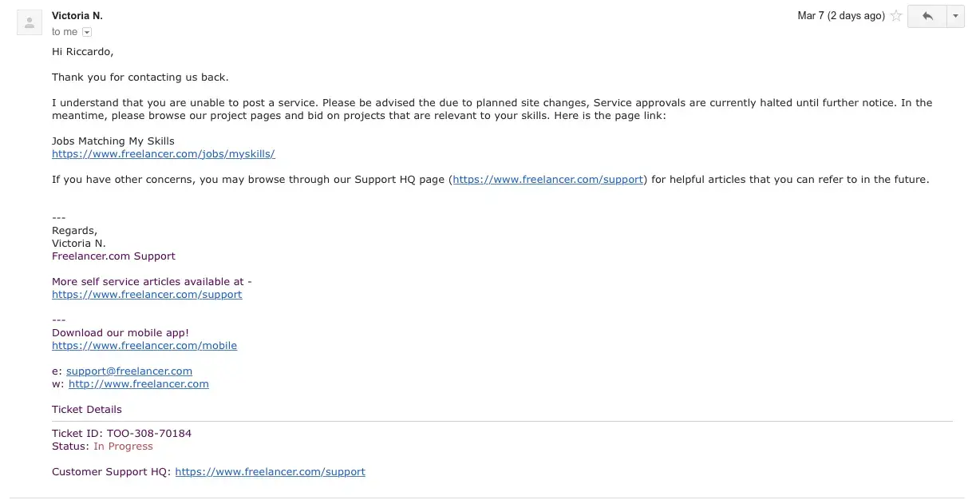Click the sender avatar icon
The image size is (980, 500).
click(x=30, y=24)
